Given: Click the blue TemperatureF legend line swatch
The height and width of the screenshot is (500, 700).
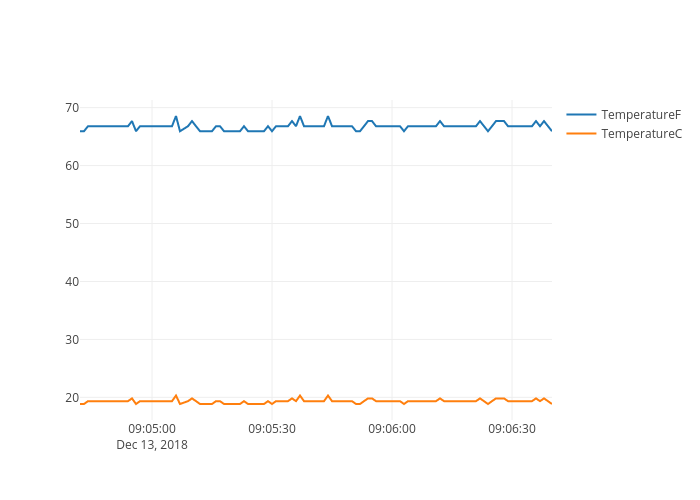Looking at the screenshot, I should (581, 114).
